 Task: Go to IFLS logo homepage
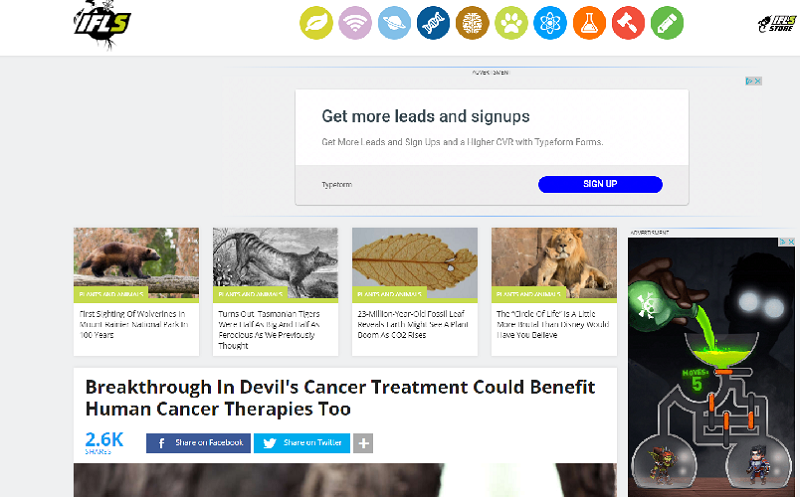(103, 24)
